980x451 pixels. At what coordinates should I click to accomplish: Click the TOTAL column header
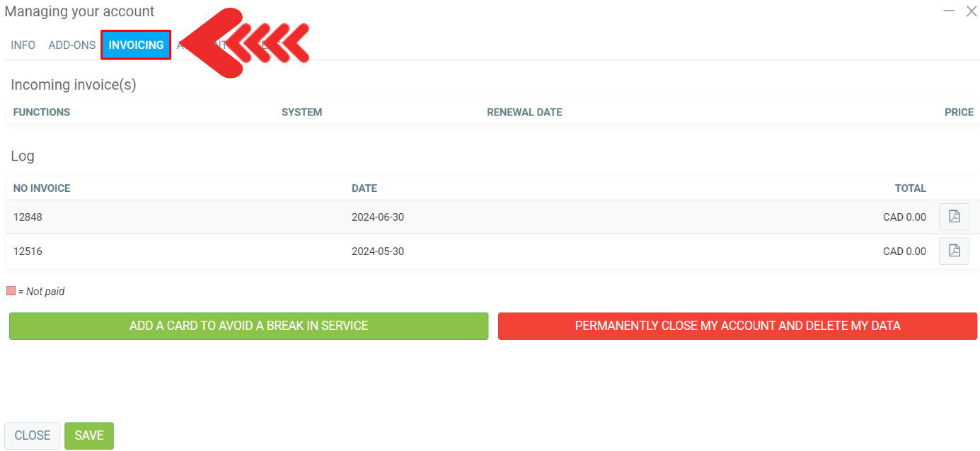(910, 188)
